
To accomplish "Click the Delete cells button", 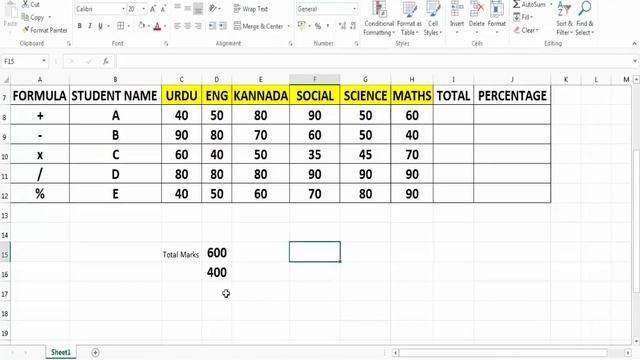I will [476, 18].
